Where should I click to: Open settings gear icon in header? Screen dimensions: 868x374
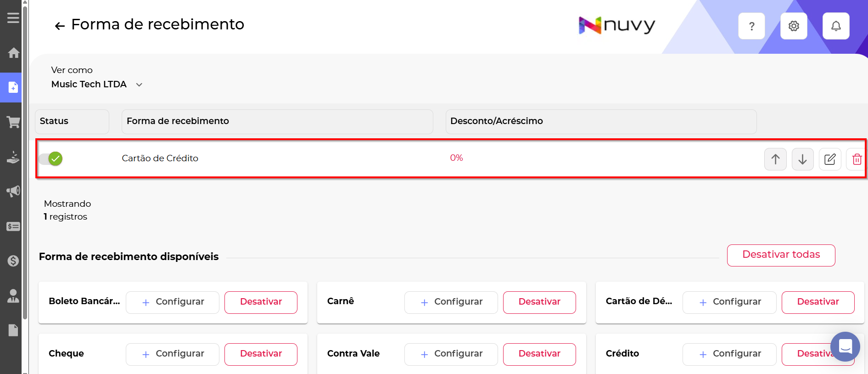pyautogui.click(x=794, y=26)
